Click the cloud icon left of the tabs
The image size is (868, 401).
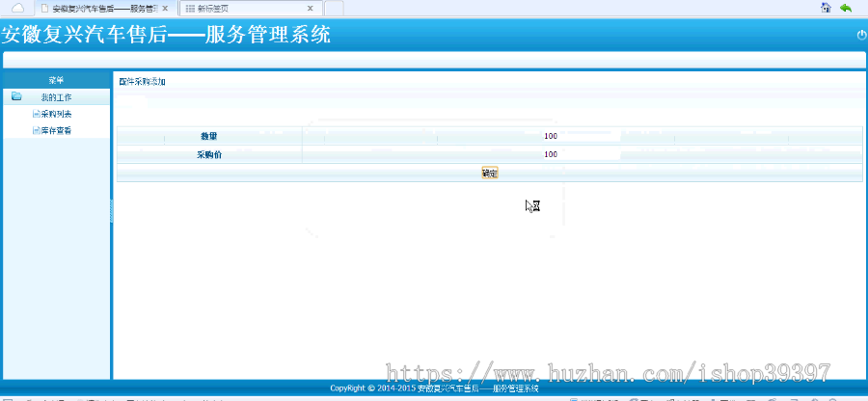pos(18,8)
